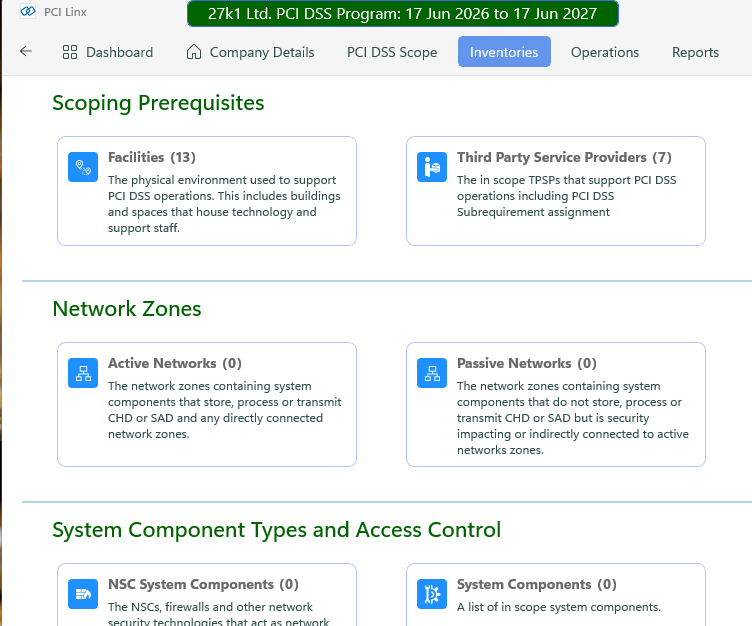Click the Dashboard grid icon
The image size is (752, 626).
(x=70, y=52)
